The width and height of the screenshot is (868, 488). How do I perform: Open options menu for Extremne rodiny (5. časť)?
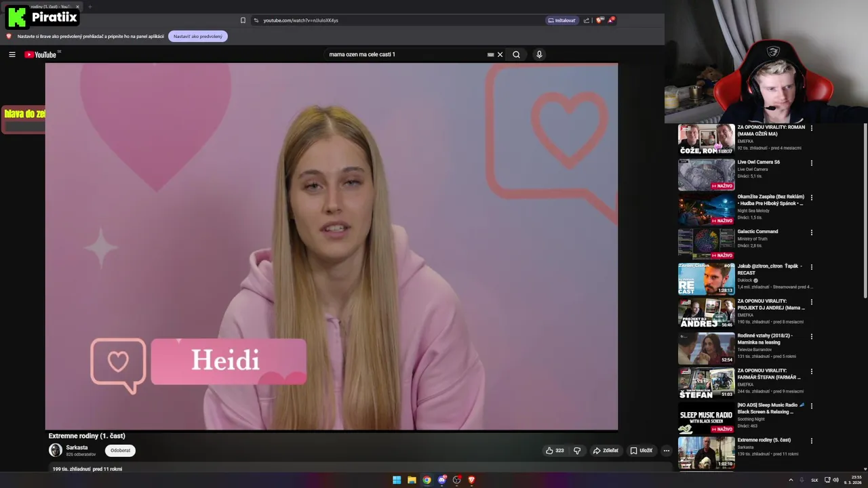pyautogui.click(x=811, y=441)
